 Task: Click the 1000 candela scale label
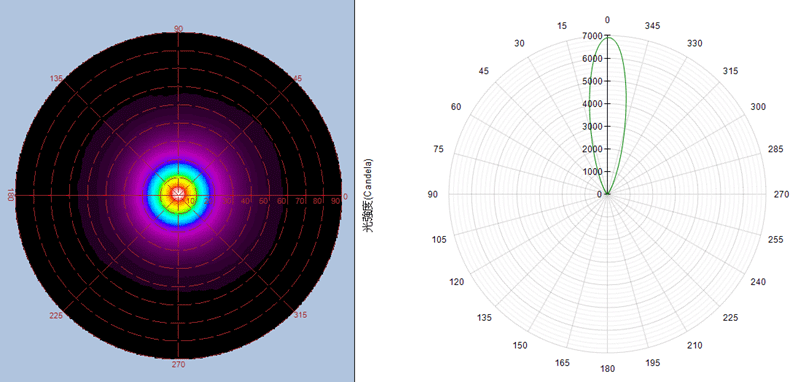coord(593,172)
